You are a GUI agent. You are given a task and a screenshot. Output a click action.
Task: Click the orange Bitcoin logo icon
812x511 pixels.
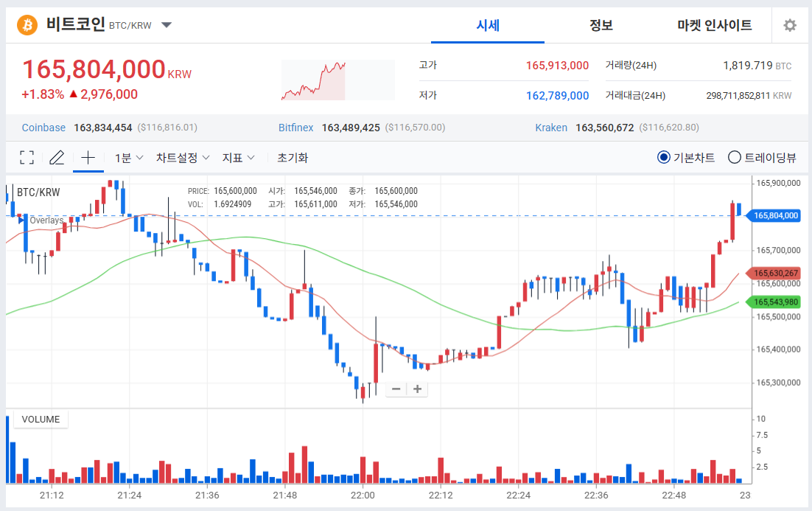pos(27,25)
